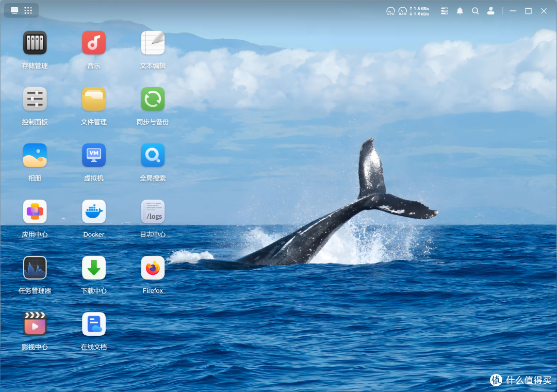The height and width of the screenshot is (392, 557).
Task: Launch the 音乐 music app
Action: 94,43
